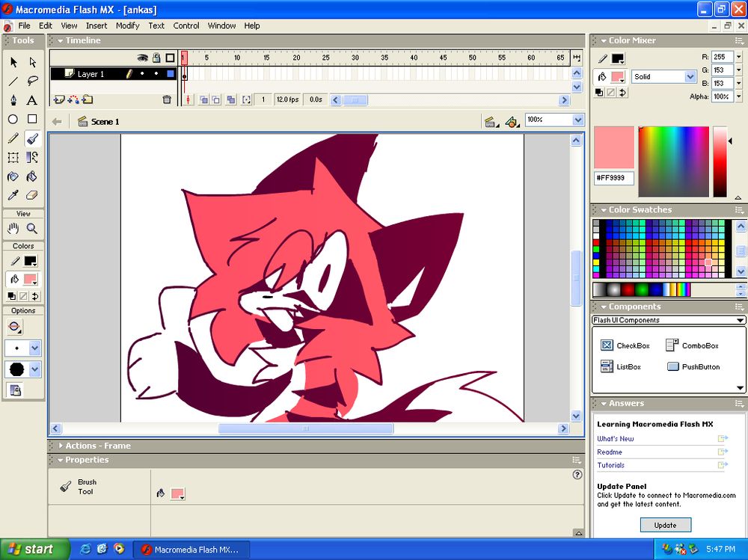Toggle Layer 1 outline color square
The width and height of the screenshot is (748, 560).
[x=171, y=73]
